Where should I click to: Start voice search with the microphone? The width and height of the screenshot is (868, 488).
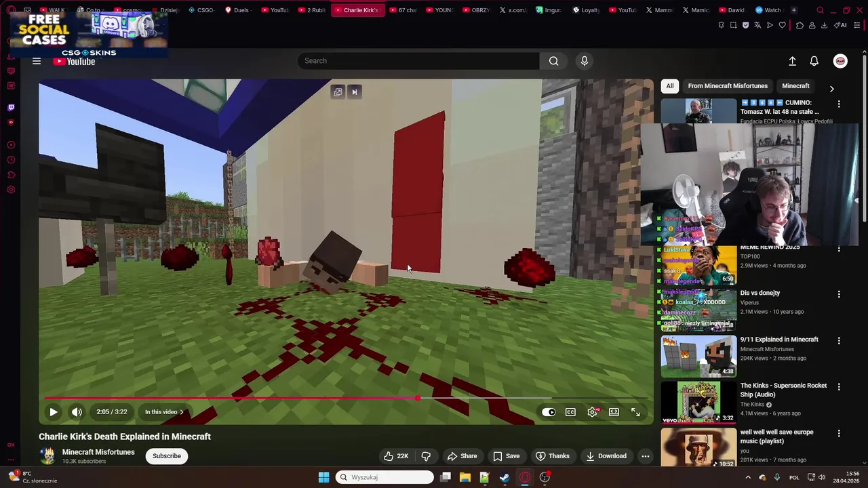pyautogui.click(x=585, y=61)
